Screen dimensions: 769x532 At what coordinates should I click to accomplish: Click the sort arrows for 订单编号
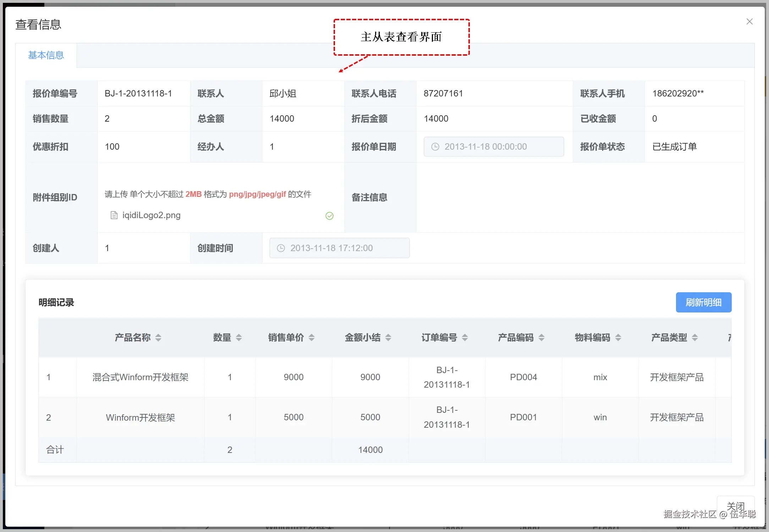[x=465, y=338]
